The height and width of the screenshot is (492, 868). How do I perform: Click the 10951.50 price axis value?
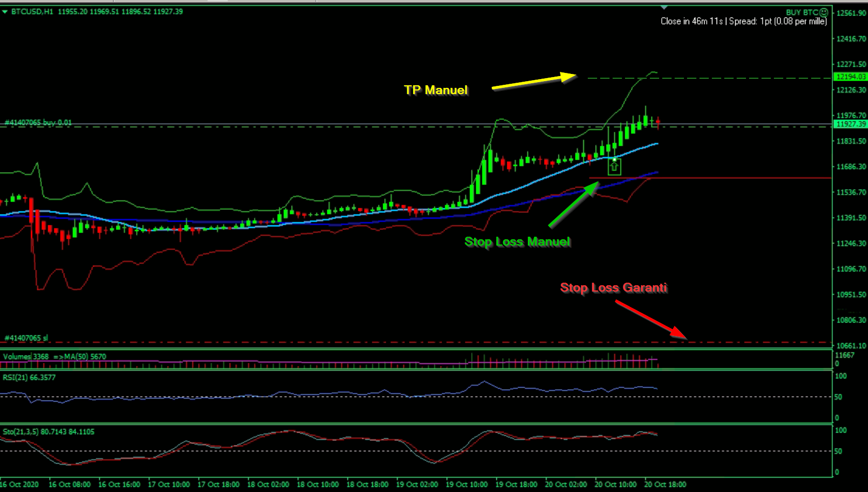coord(851,295)
